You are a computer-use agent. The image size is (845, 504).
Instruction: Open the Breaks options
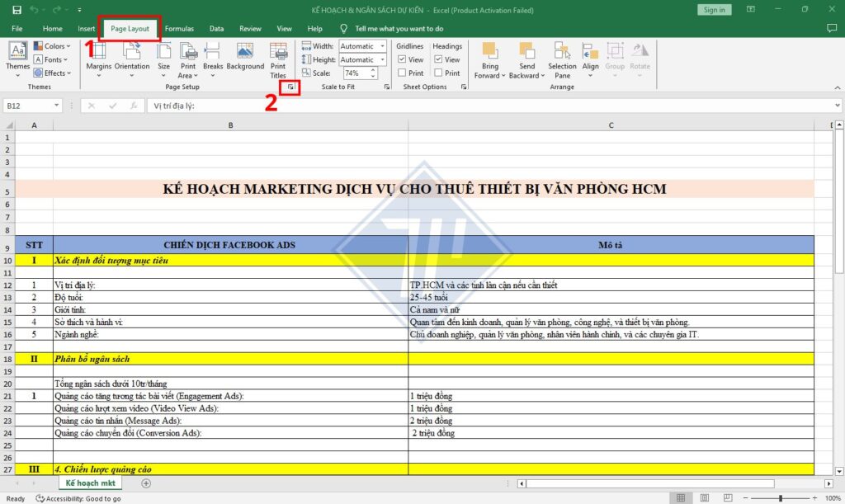(213, 58)
